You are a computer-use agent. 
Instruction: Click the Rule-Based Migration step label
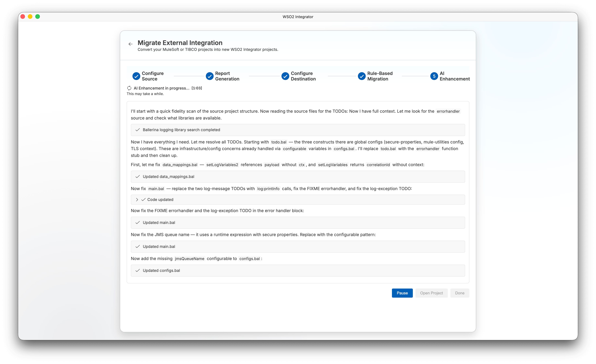click(x=380, y=76)
